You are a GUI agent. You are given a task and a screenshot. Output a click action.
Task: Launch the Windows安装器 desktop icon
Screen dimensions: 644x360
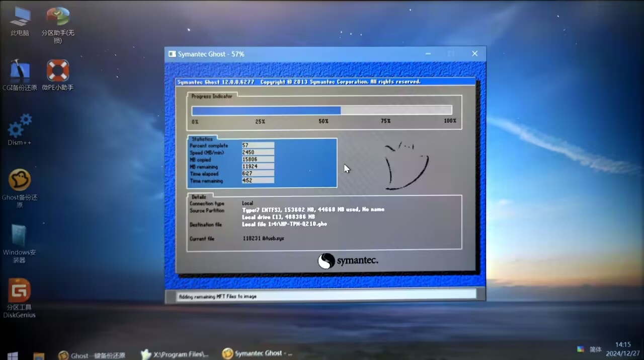[x=20, y=244]
